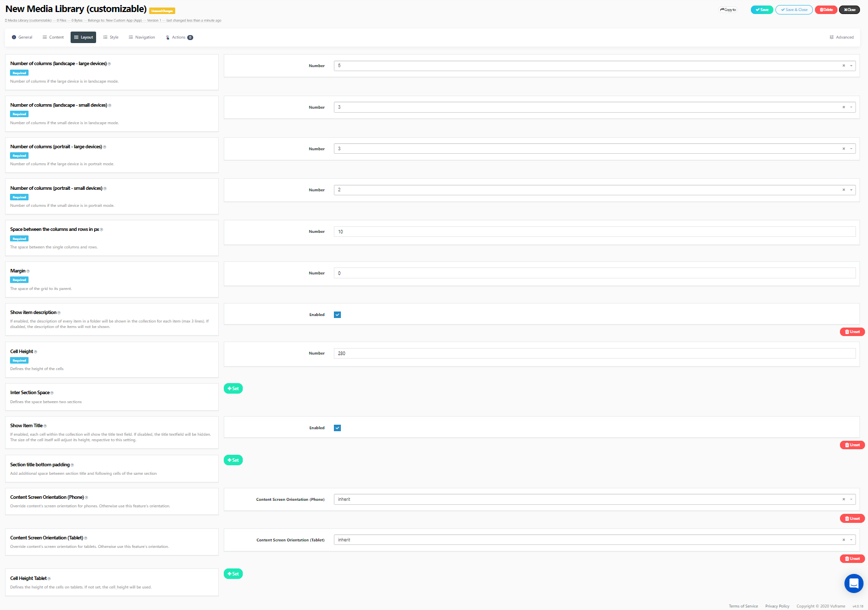Open help for Content Screen Orientation (Tablet)
This screenshot has width=868, height=610.
86,538
